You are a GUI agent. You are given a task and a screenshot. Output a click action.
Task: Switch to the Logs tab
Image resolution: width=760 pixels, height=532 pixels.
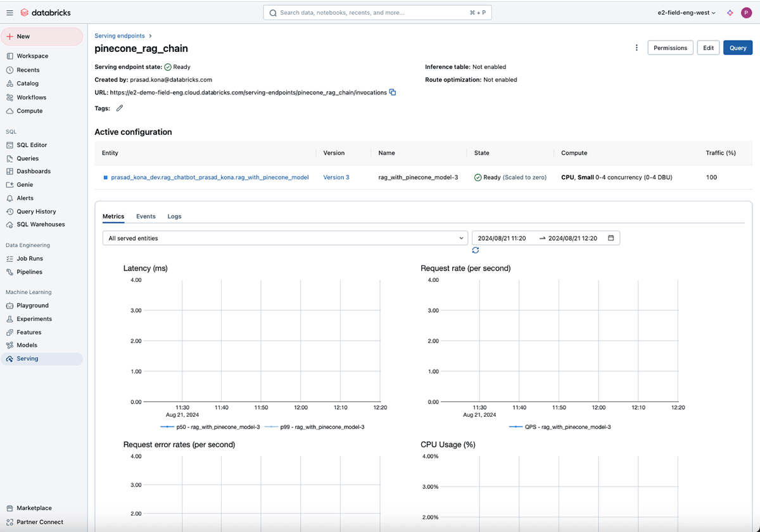(x=174, y=217)
